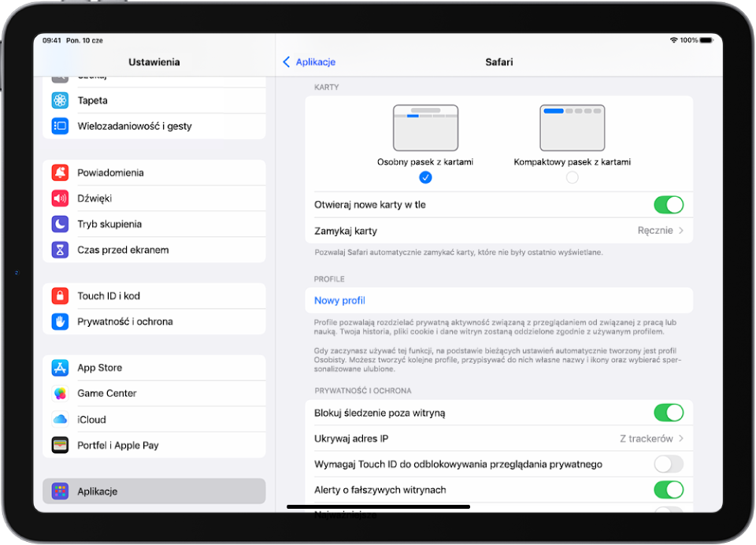Turn off Alerty o fałszywych witrynach

(669, 490)
